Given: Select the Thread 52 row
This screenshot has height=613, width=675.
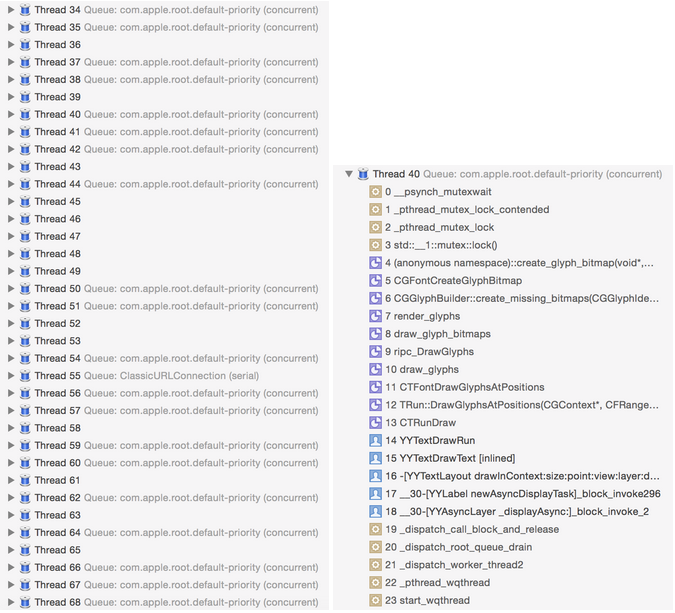Looking at the screenshot, I should pos(164,323).
